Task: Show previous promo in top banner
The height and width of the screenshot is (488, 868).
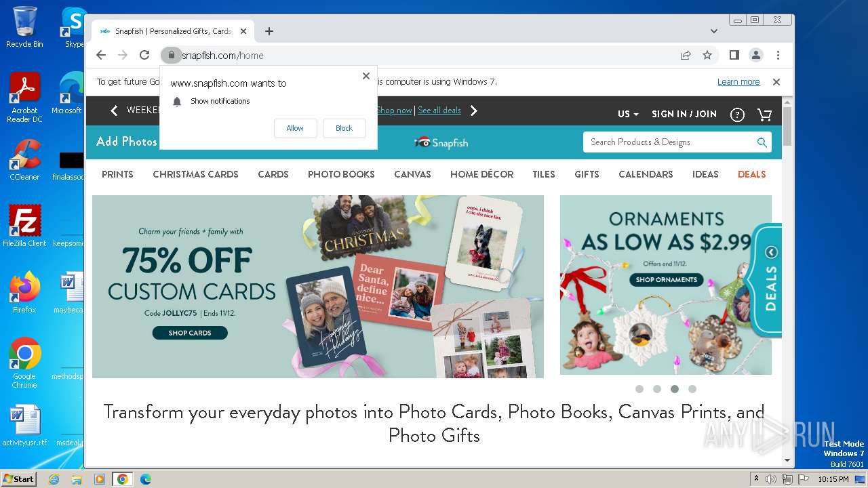Action: click(114, 110)
